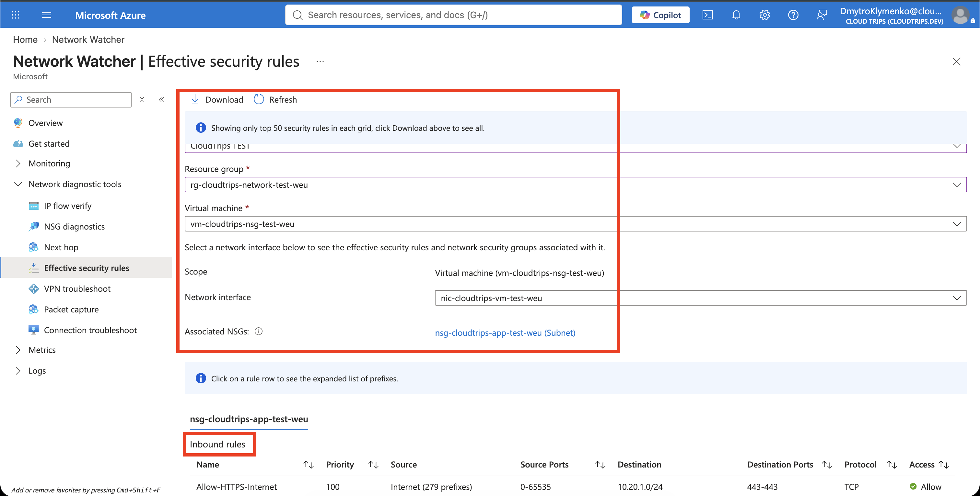This screenshot has width=980, height=496.
Task: Click the Download button
Action: pos(217,100)
